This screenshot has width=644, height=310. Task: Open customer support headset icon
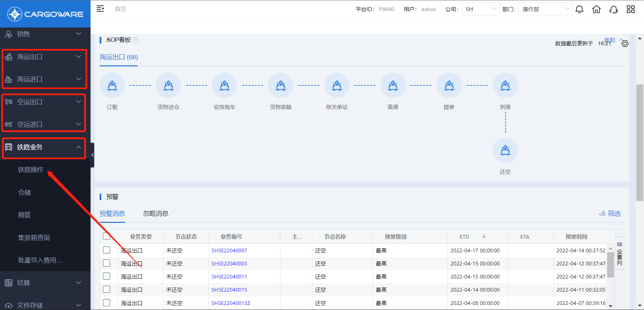(613, 9)
